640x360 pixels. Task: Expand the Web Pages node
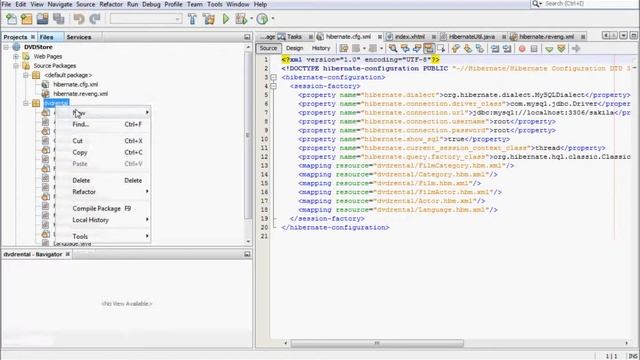pos(16,56)
